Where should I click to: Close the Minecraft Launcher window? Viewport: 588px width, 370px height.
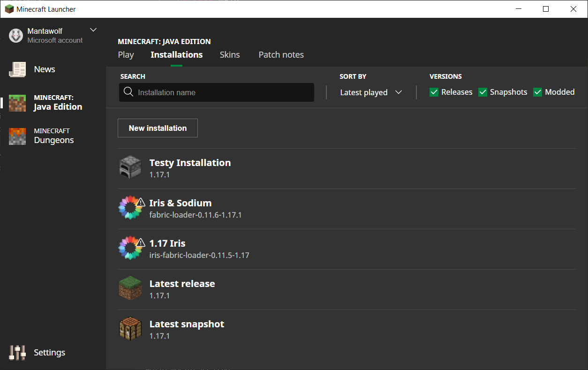[573, 9]
